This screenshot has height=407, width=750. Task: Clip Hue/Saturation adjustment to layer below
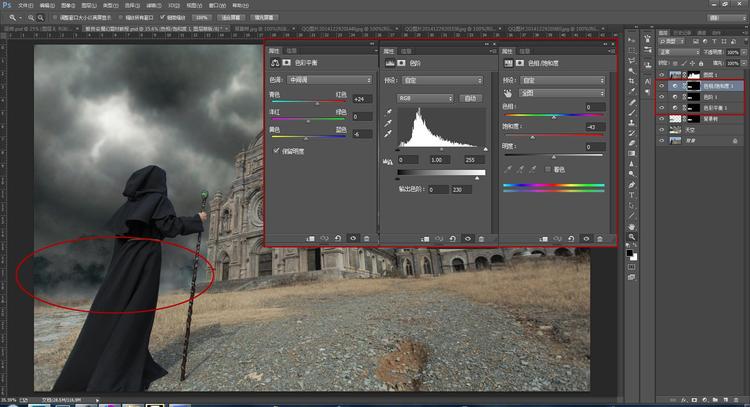[x=543, y=239]
